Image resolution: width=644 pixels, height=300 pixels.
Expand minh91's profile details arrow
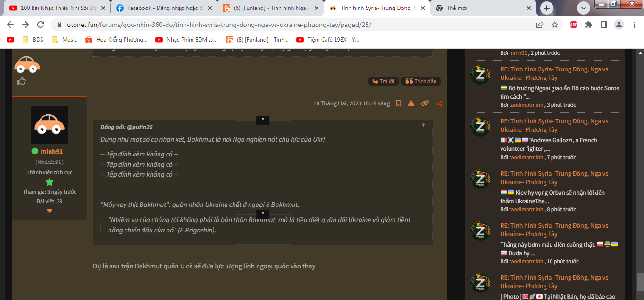[x=50, y=211]
